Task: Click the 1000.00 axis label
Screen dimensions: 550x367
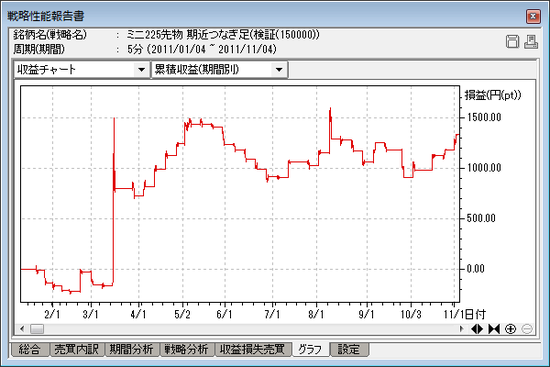Action: (x=484, y=168)
